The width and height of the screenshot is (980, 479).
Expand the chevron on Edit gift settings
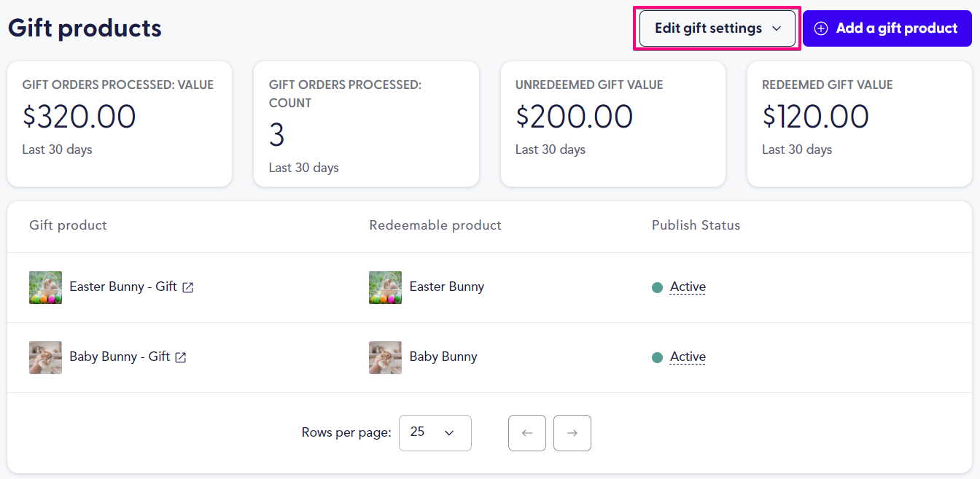(x=777, y=28)
